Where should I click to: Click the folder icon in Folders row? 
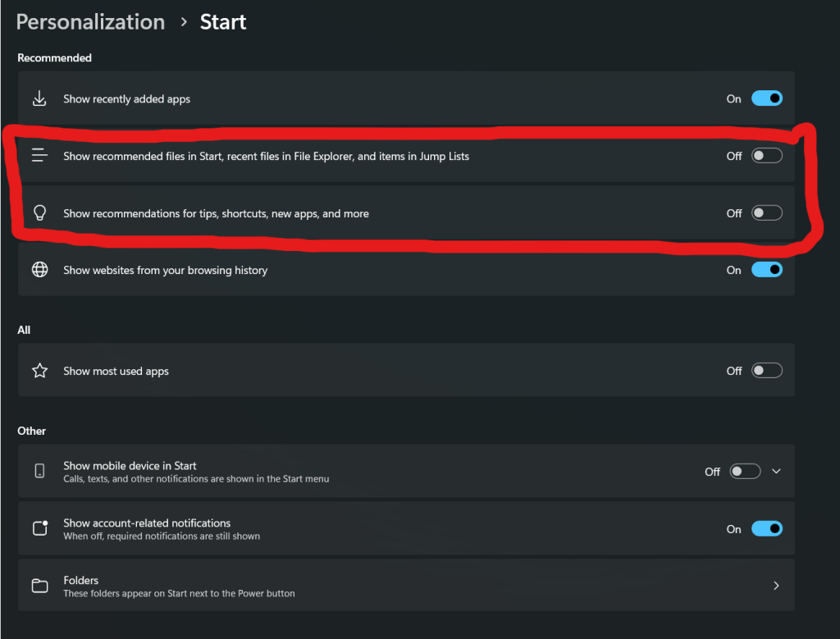39,586
